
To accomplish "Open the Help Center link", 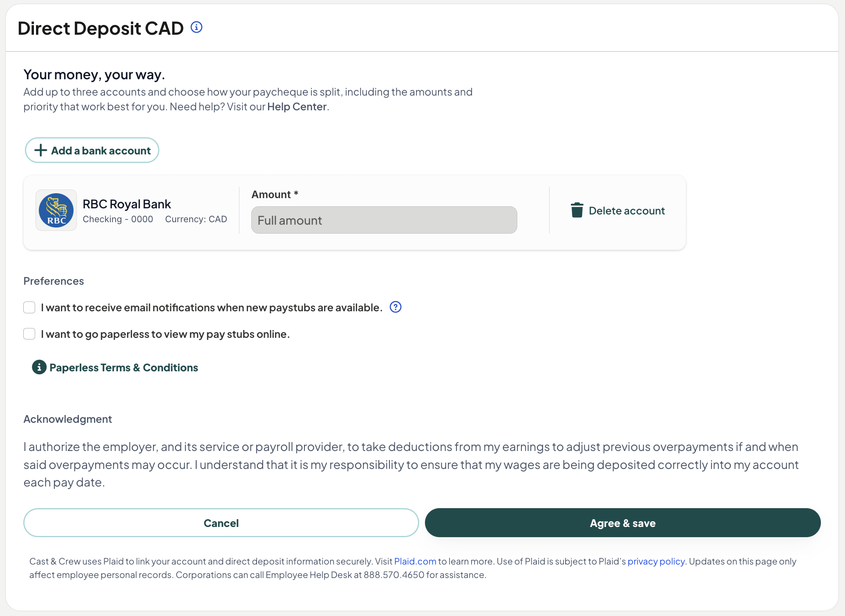I will coord(297,107).
